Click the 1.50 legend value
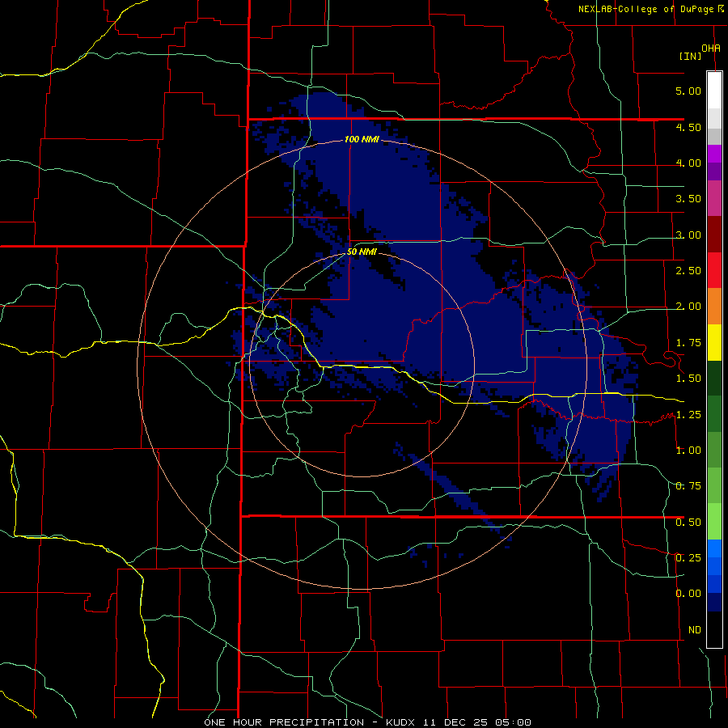The height and width of the screenshot is (728, 728). (x=688, y=379)
